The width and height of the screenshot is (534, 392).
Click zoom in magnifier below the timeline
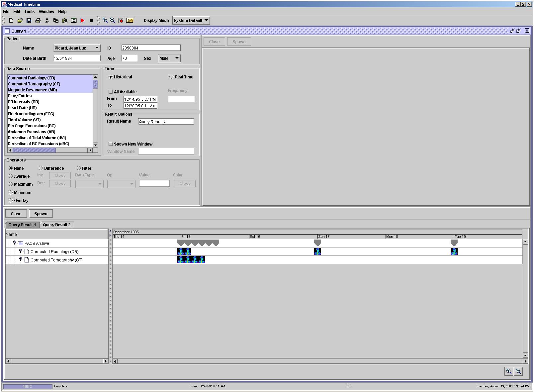pyautogui.click(x=508, y=371)
